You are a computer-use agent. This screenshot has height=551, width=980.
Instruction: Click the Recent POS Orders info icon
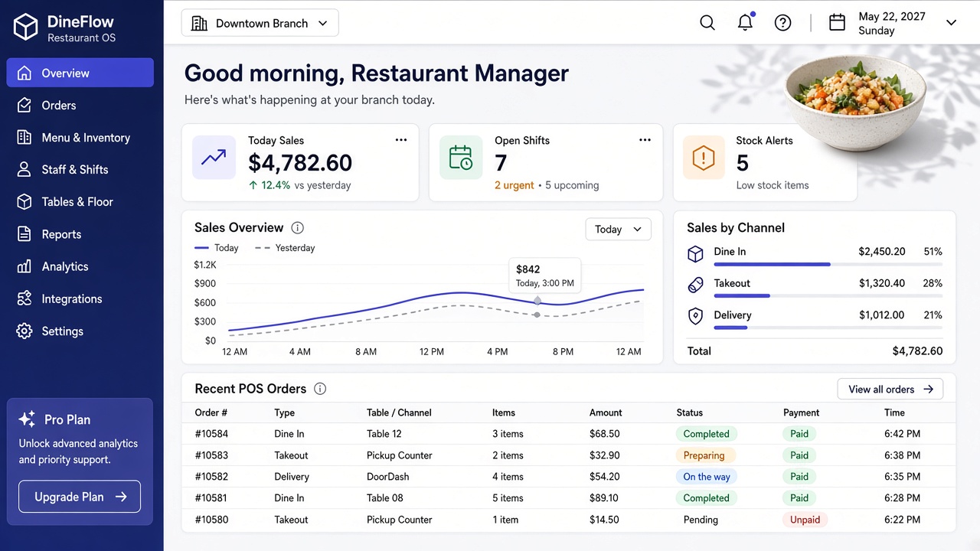[x=320, y=389]
